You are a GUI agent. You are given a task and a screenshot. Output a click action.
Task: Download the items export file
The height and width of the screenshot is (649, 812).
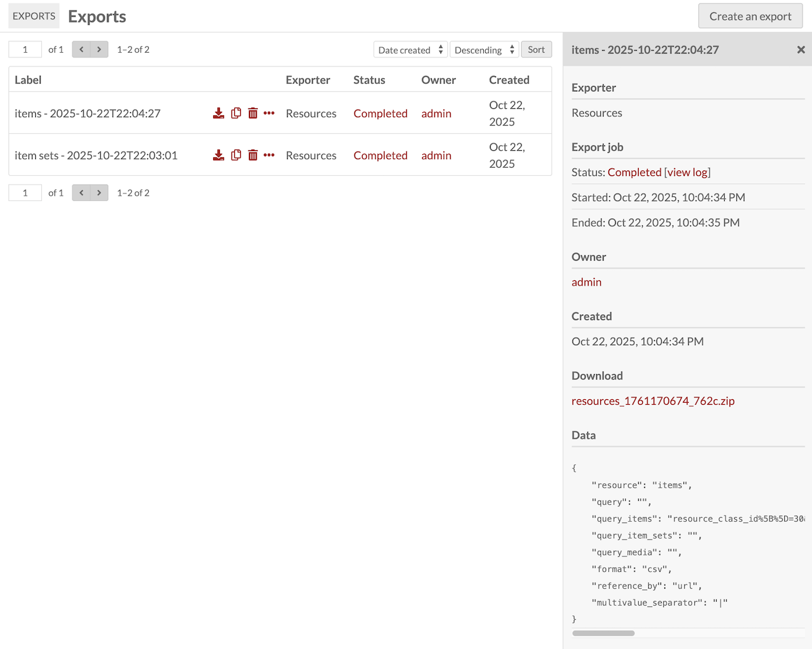219,113
